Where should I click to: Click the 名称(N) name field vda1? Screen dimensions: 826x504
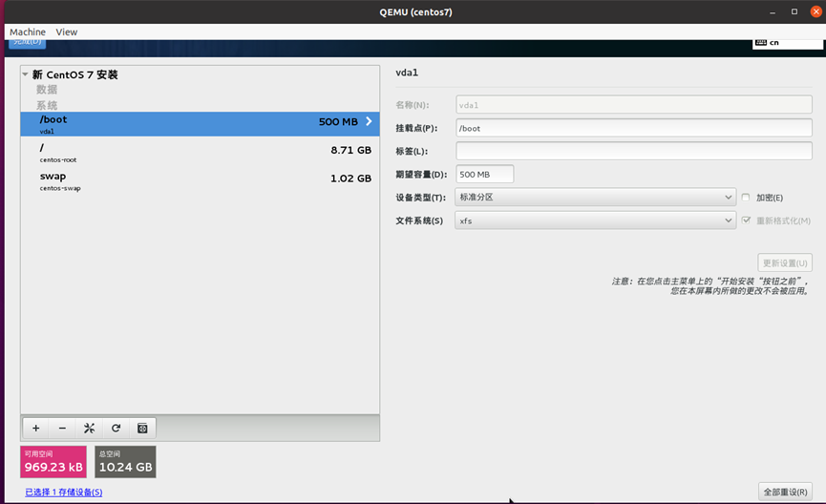tap(634, 105)
